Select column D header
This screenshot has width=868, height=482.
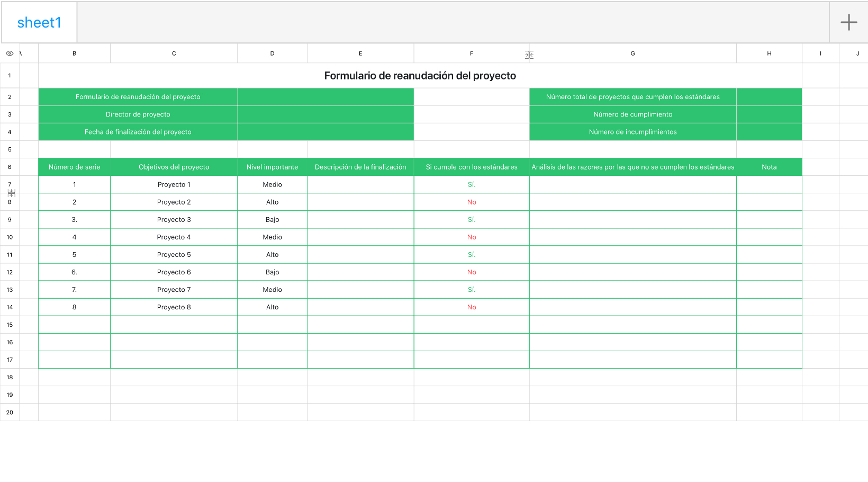click(x=273, y=53)
